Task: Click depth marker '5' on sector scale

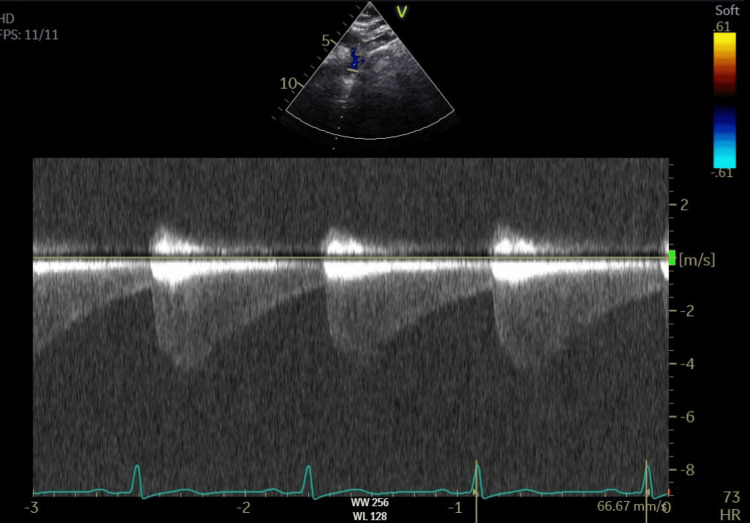Action: 326,41
